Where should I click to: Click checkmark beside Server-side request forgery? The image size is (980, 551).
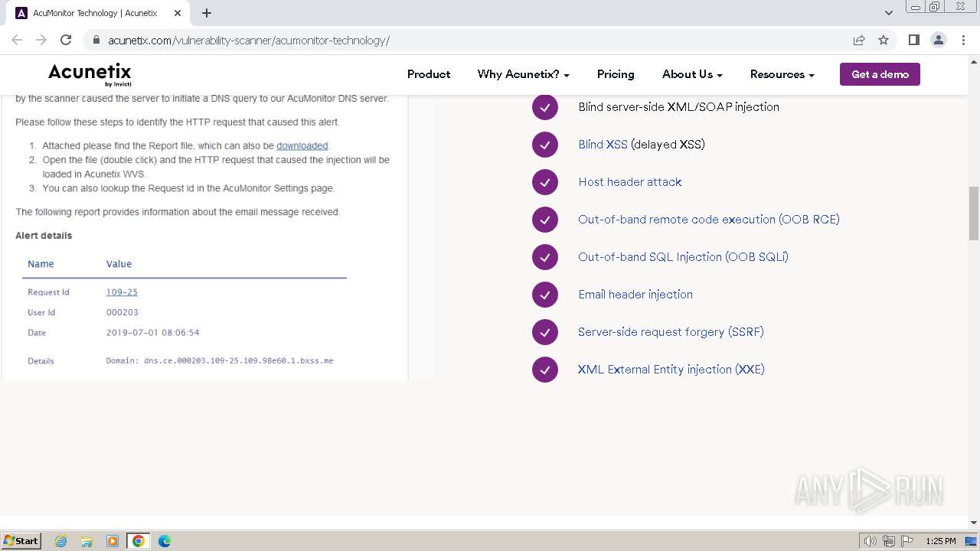545,332
